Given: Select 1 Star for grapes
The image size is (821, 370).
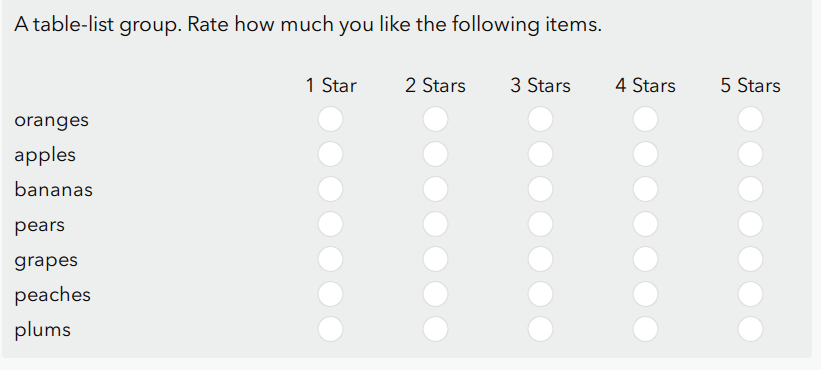Looking at the screenshot, I should point(330,259).
